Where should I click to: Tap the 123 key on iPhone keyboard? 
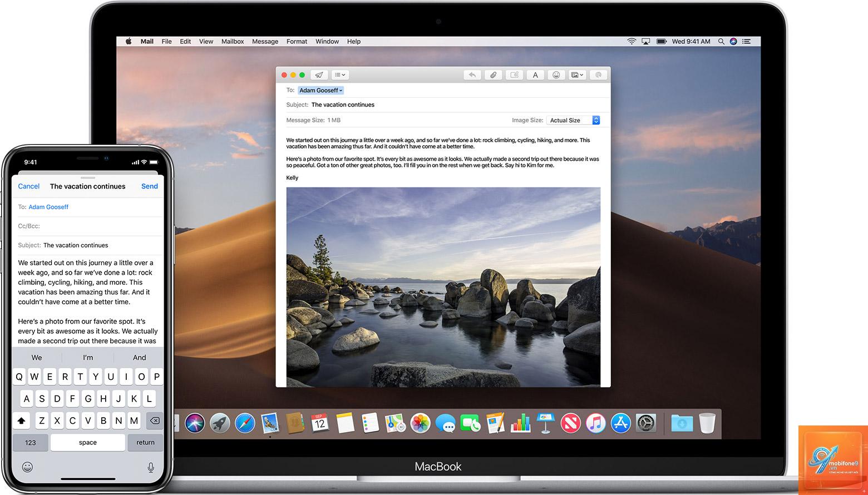point(31,443)
